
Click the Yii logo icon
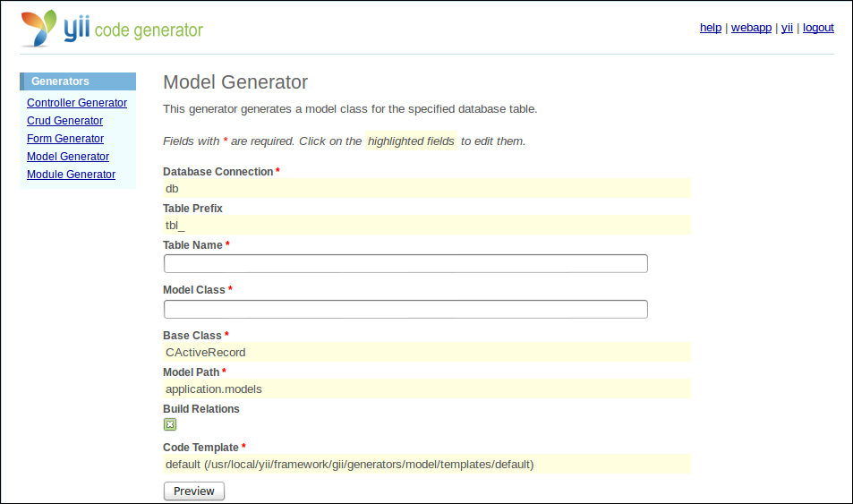(x=38, y=29)
